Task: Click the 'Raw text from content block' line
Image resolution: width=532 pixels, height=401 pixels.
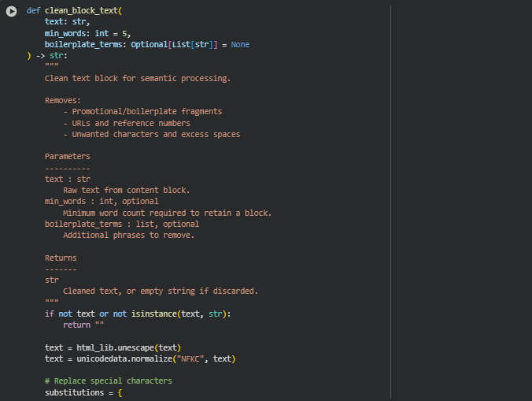Action: pyautogui.click(x=126, y=190)
